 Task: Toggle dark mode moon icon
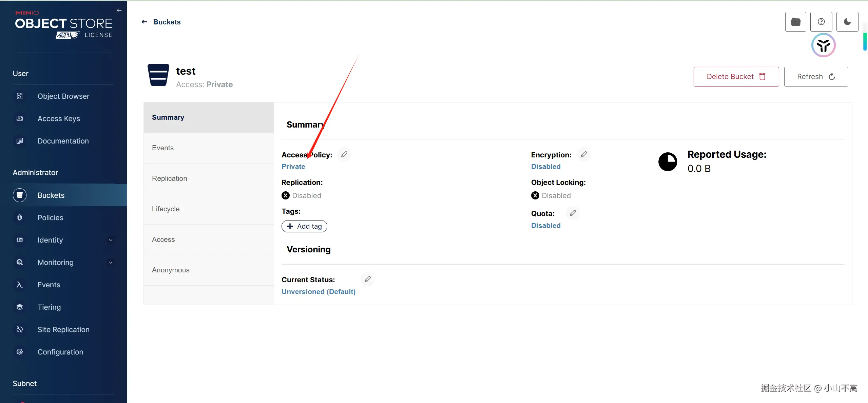847,22
